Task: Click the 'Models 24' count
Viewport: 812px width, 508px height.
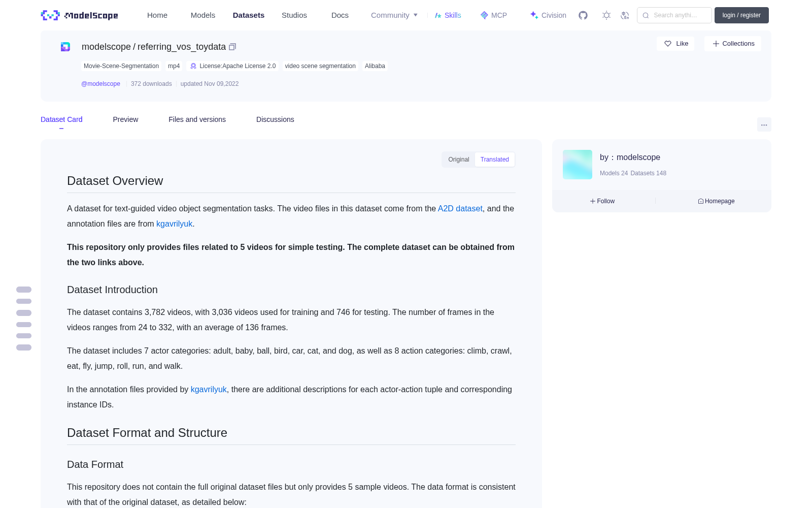Action: tap(614, 173)
